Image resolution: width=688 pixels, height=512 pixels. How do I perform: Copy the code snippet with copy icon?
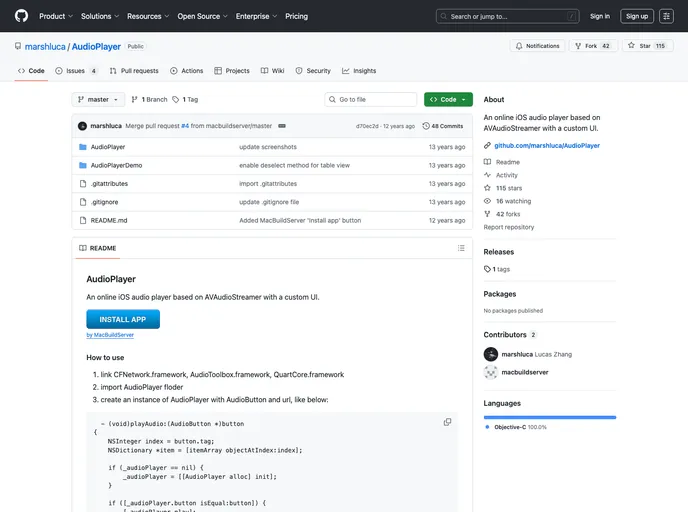pos(447,422)
